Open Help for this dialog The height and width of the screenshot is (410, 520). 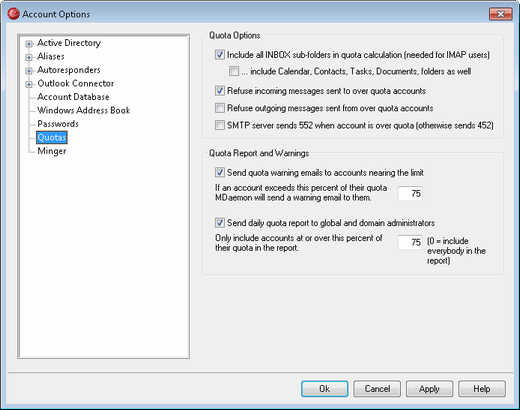tap(482, 389)
